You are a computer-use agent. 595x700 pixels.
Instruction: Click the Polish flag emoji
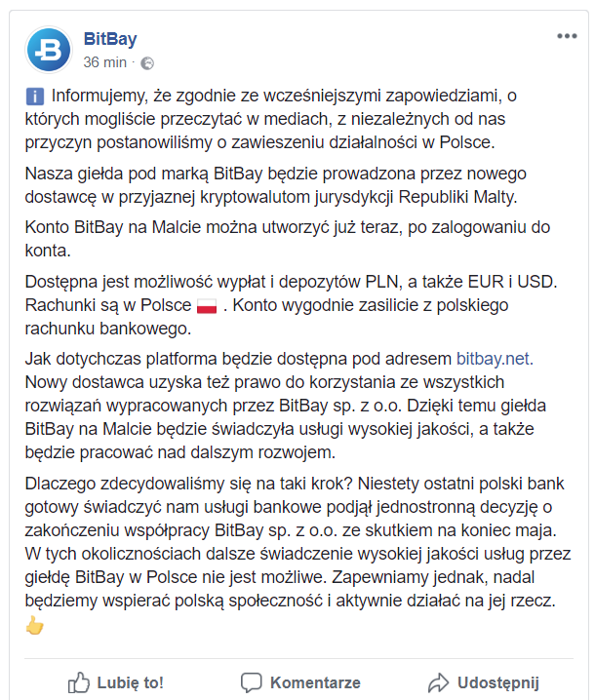pos(207,306)
